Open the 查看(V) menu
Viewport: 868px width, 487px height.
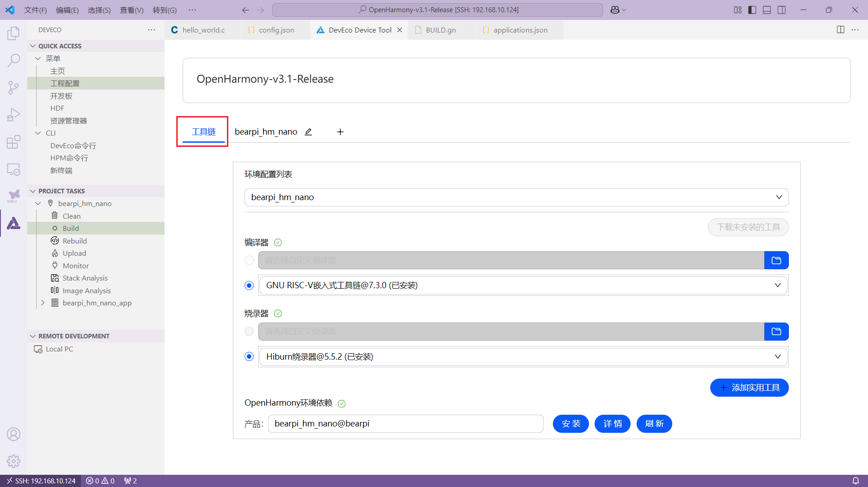[132, 10]
